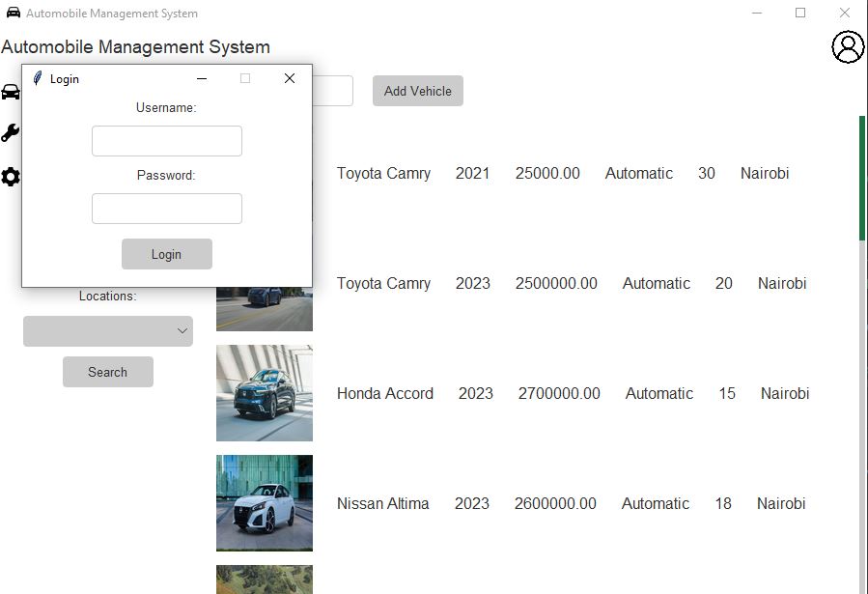Viewport: 868px width, 594px height.
Task: Click the feather icon in Login title bar
Action: click(38, 78)
